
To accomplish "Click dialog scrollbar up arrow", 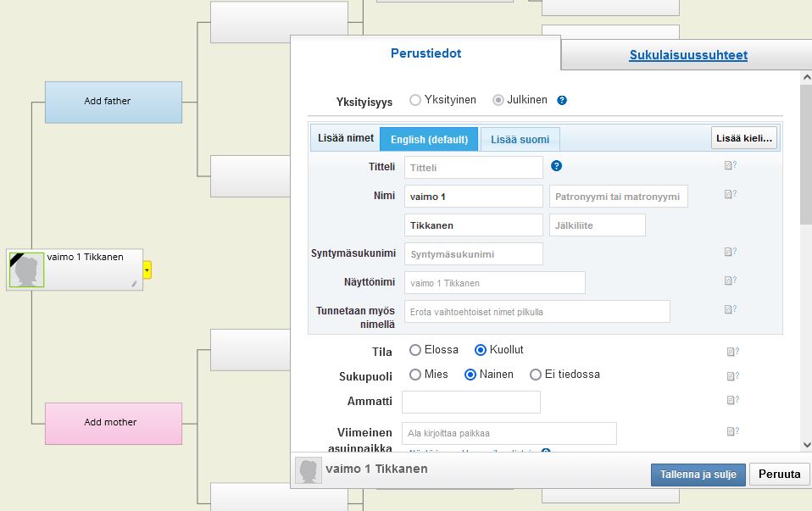I will (806, 78).
